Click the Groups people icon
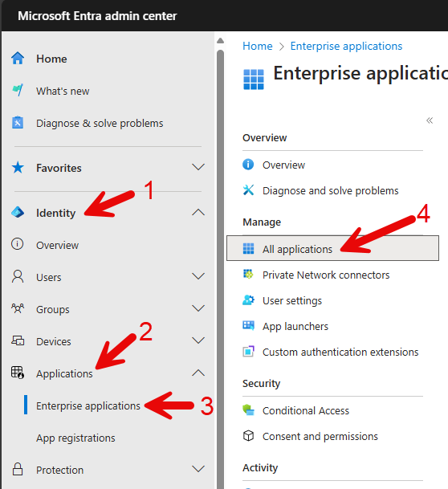The image size is (448, 489). point(18,309)
